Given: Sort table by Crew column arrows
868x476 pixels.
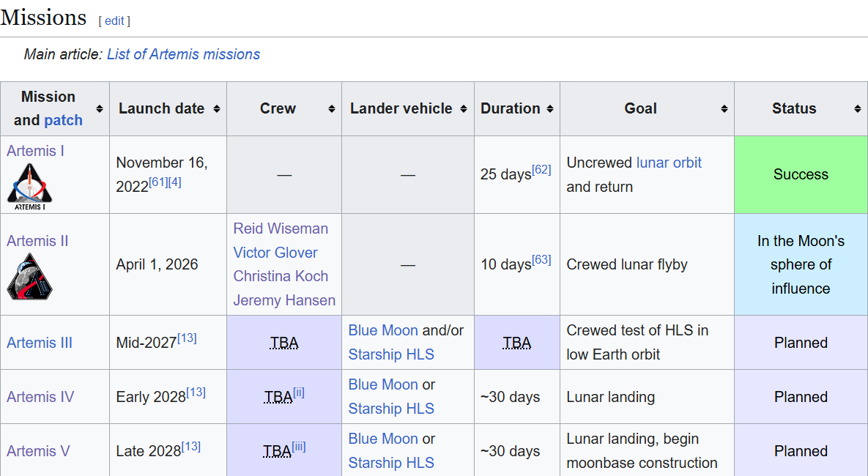Looking at the screenshot, I should (332, 109).
